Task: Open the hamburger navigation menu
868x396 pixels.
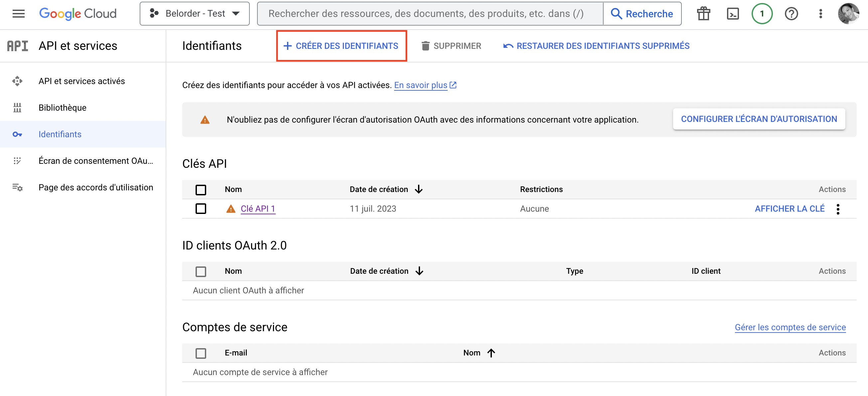Action: [x=19, y=14]
